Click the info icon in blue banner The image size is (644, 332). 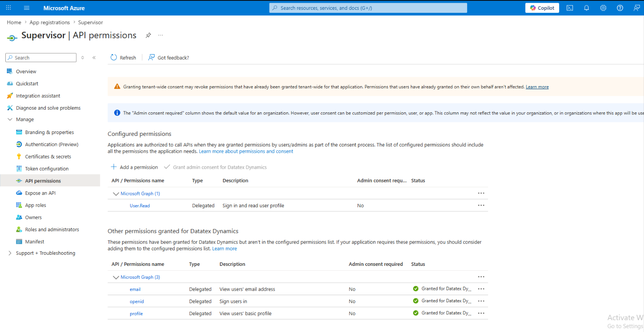click(x=117, y=113)
